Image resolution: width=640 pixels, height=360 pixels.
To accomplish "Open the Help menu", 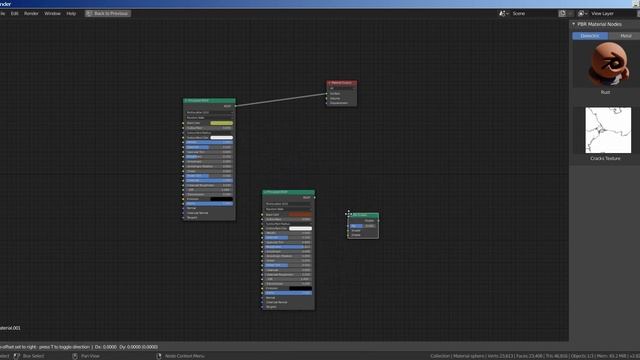I will click(71, 13).
